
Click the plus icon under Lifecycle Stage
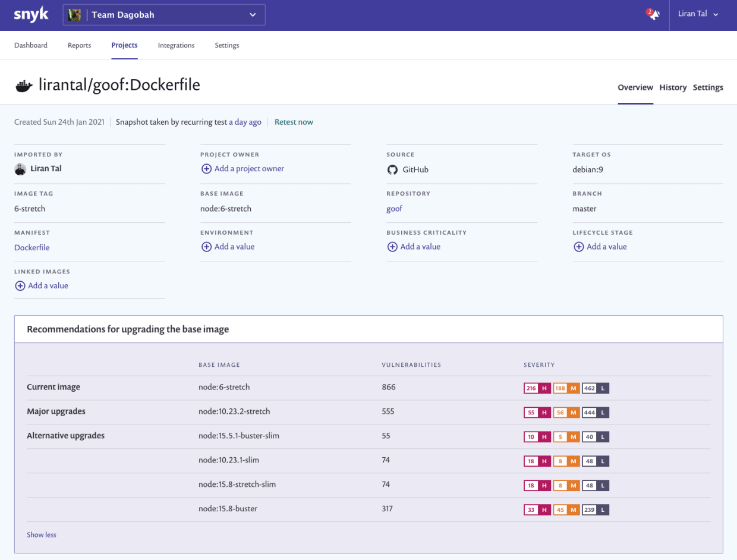pyautogui.click(x=578, y=247)
